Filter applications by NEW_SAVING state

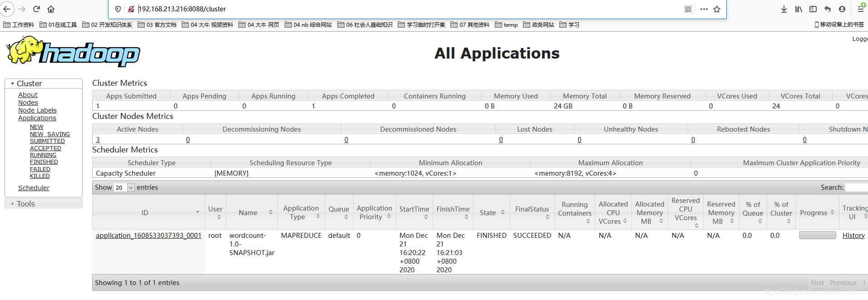point(50,134)
